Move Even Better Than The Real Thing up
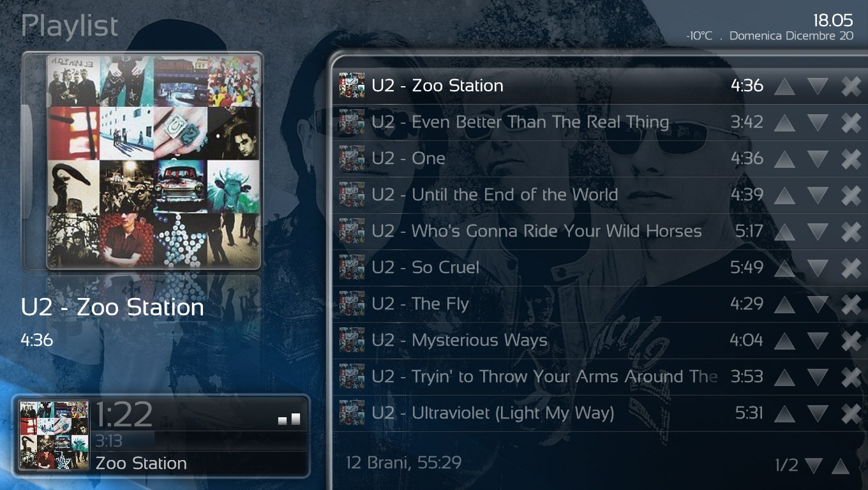Screen dimensions: 868x490 tap(784, 122)
